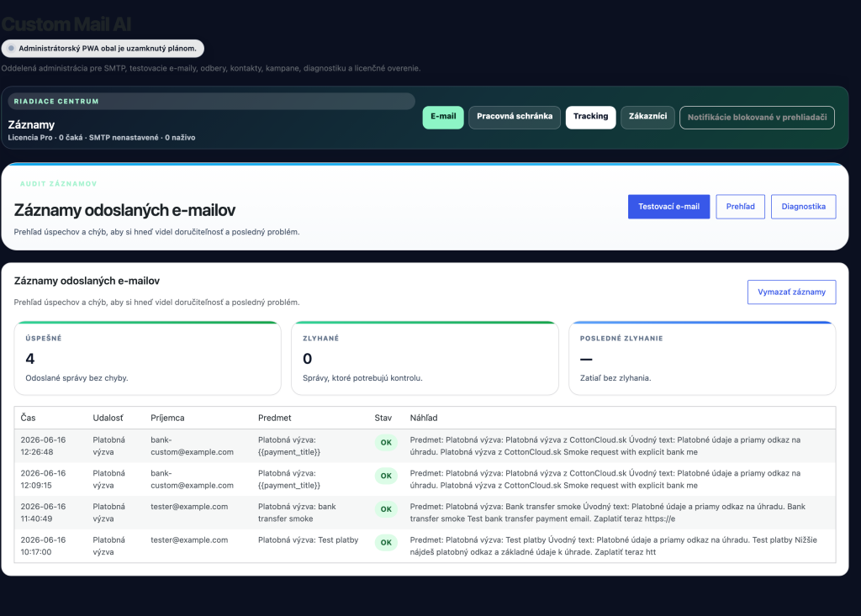Send a Testovací e-mail
861x616 pixels.
pyautogui.click(x=668, y=207)
